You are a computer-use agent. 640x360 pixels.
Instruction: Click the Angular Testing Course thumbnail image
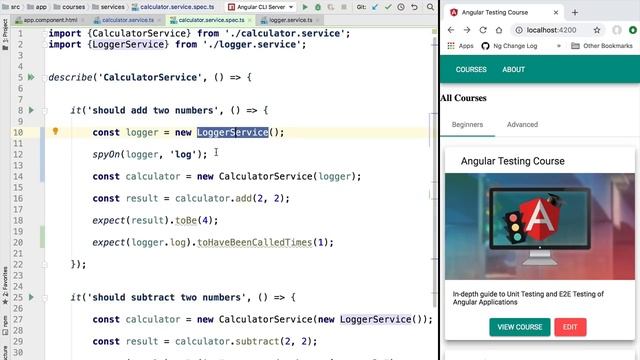click(x=540, y=227)
